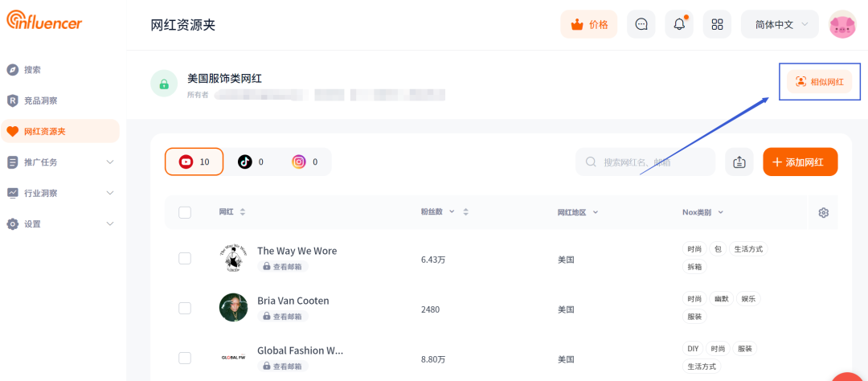Open table column settings gear icon
The height and width of the screenshot is (381, 868).
[823, 213]
